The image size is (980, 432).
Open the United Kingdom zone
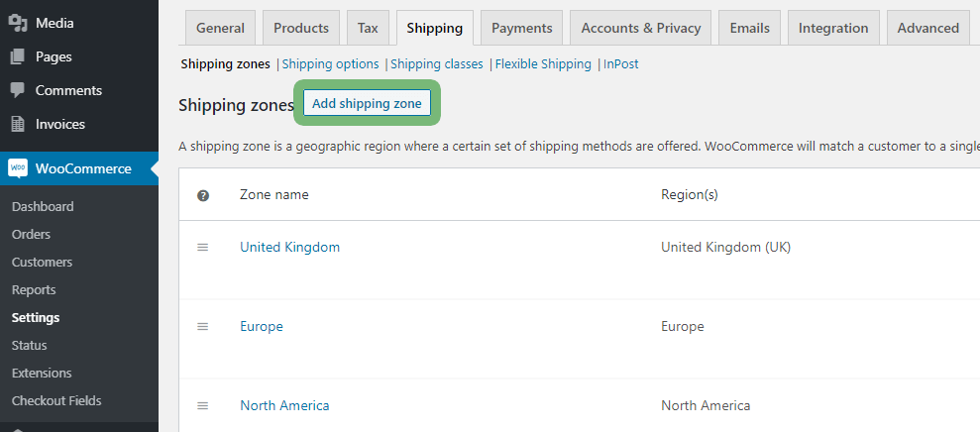(290, 247)
